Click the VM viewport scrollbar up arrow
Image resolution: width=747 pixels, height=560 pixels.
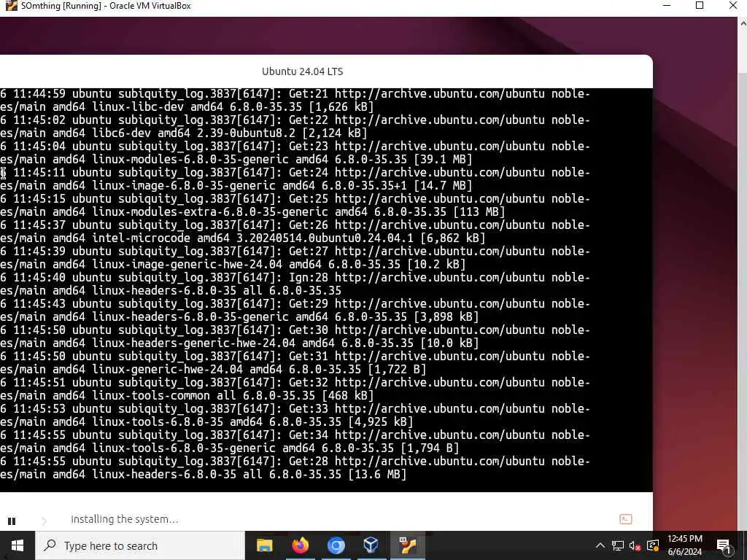(x=743, y=23)
